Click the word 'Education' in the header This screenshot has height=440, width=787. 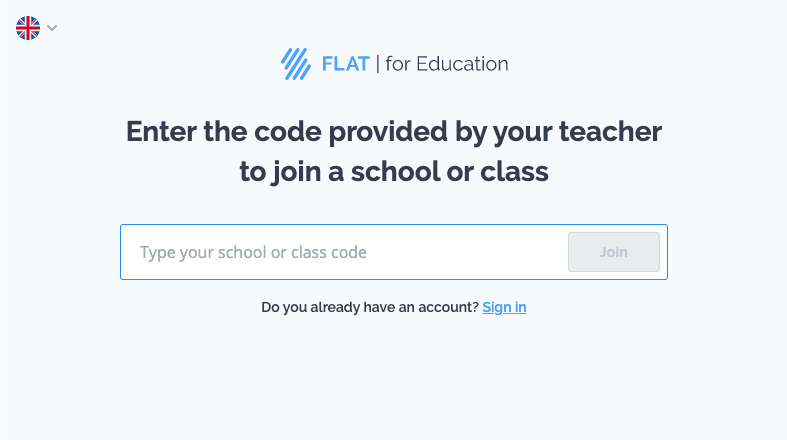462,64
